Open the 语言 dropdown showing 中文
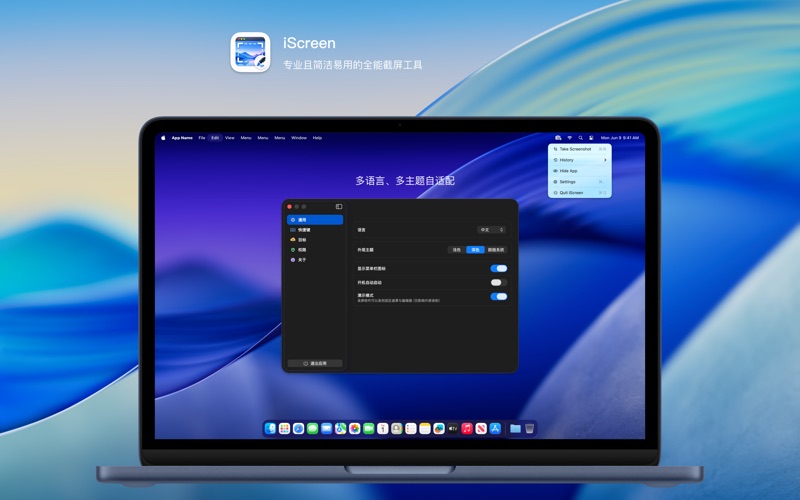800x500 pixels. tap(491, 230)
